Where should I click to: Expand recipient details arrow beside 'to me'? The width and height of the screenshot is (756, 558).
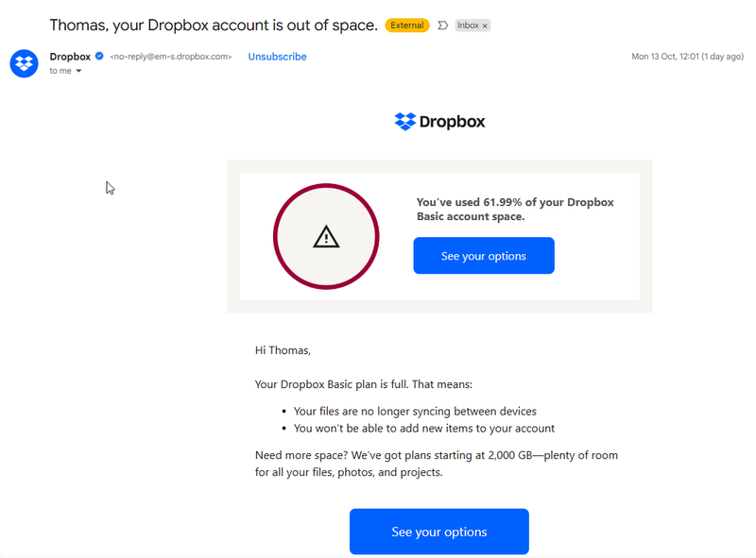(x=79, y=71)
